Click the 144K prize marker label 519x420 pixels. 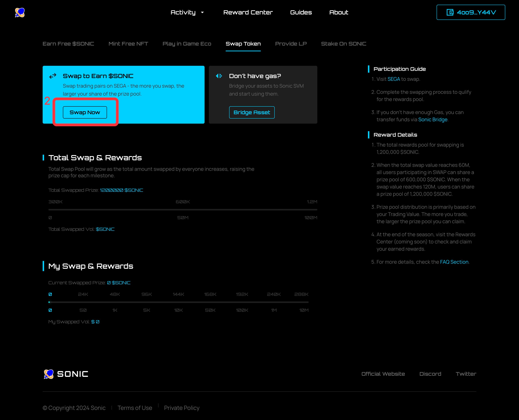click(x=178, y=294)
